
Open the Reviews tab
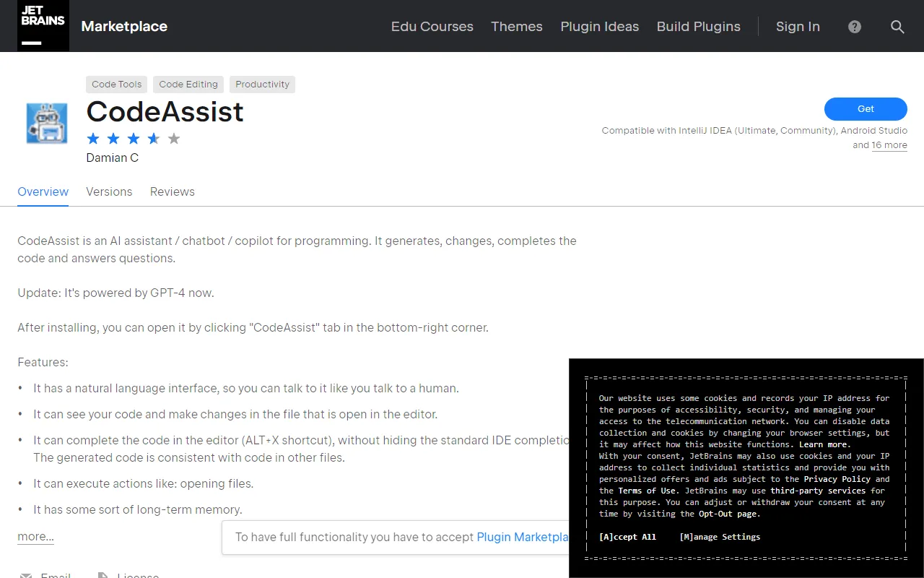click(x=172, y=191)
